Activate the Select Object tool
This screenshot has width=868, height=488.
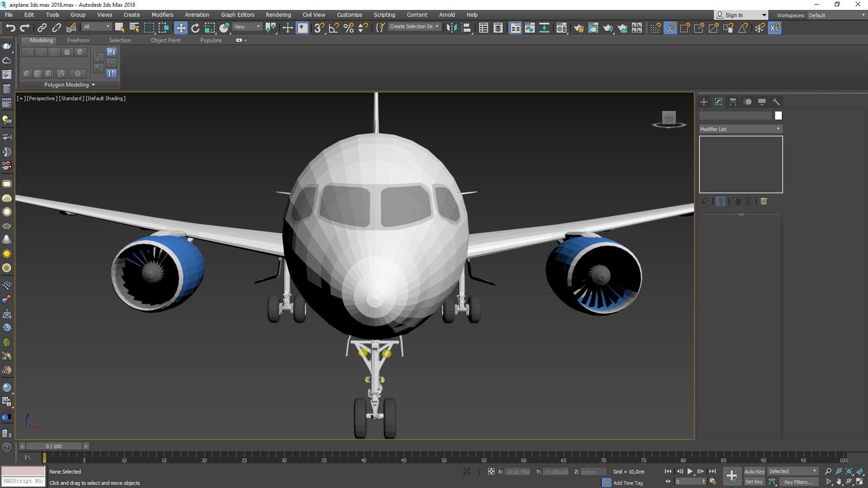tap(119, 28)
